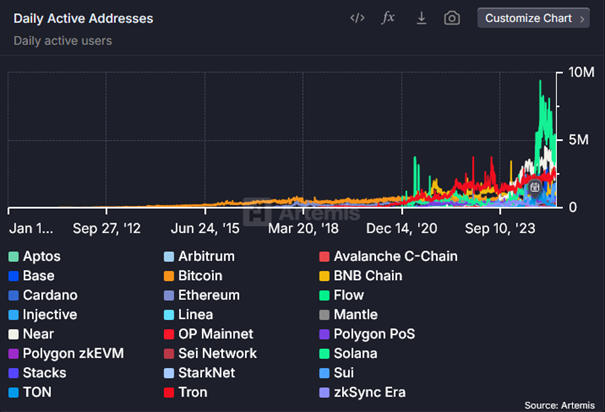The height and width of the screenshot is (412, 605).
Task: Toggle the Base series in the legend
Action: coord(31,276)
